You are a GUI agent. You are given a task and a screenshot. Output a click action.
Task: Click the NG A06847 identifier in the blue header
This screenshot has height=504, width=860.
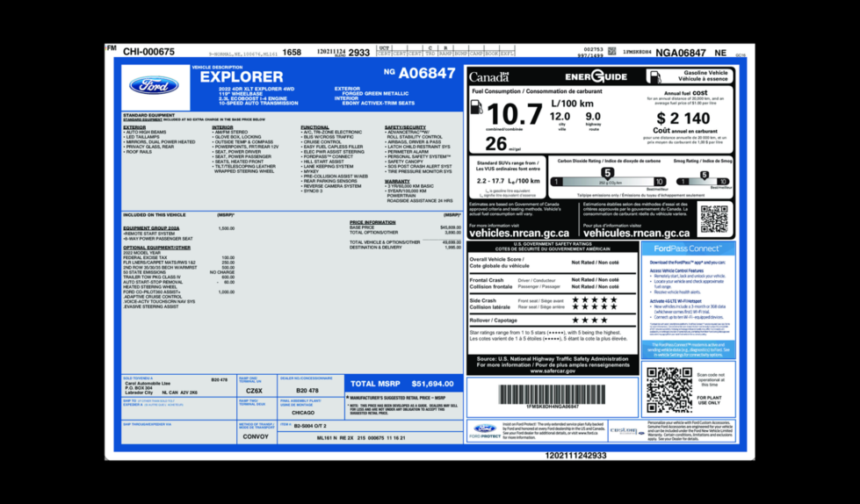[x=420, y=74]
